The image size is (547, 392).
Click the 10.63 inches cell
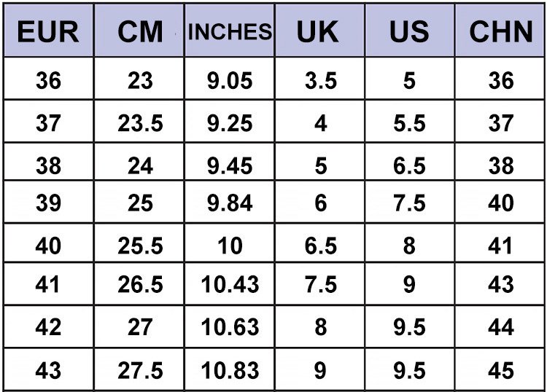click(230, 327)
